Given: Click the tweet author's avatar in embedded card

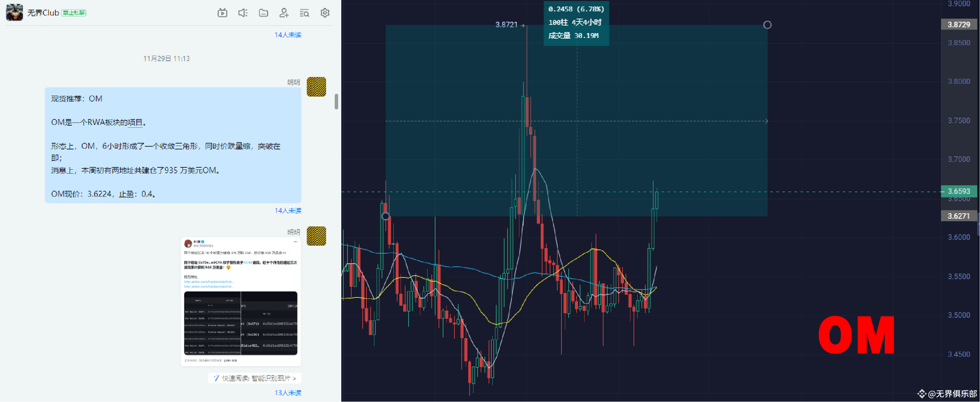Looking at the screenshot, I should (188, 243).
